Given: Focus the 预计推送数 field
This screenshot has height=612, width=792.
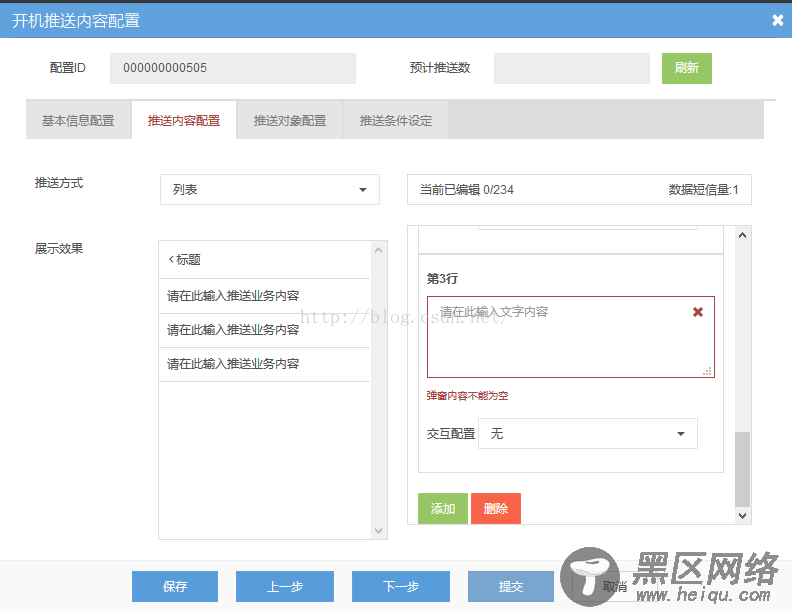Looking at the screenshot, I should coord(572,68).
